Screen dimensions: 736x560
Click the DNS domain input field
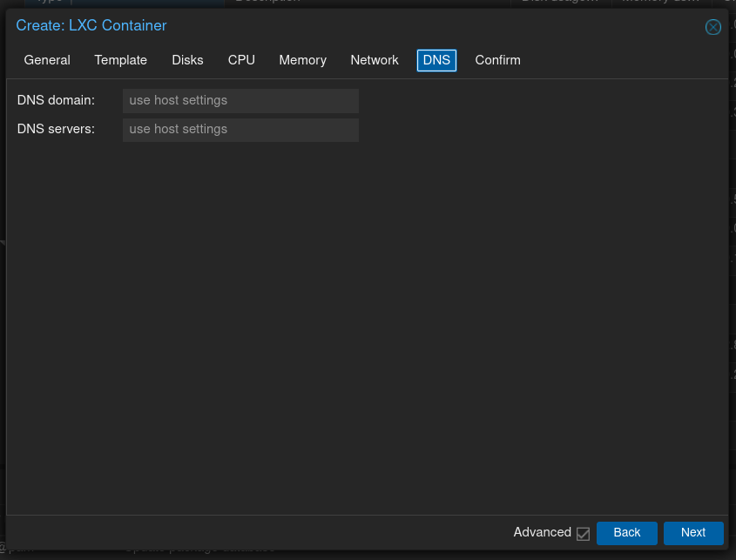[x=240, y=100]
